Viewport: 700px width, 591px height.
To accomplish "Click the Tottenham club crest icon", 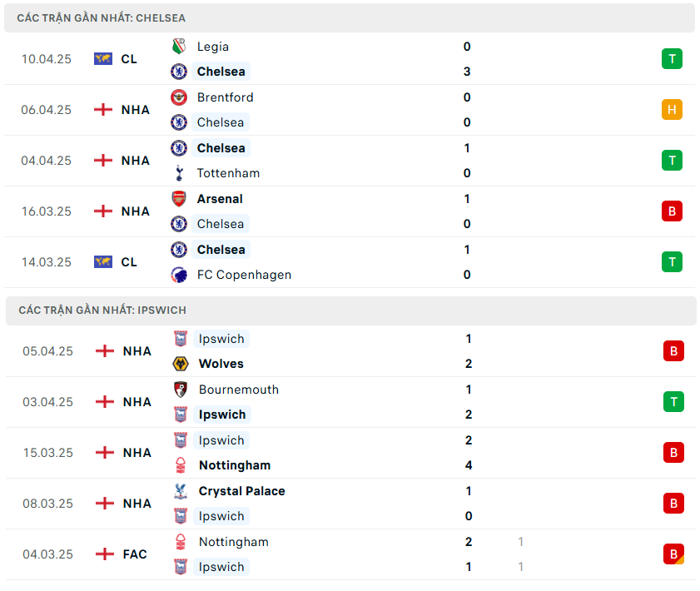I will [x=179, y=173].
